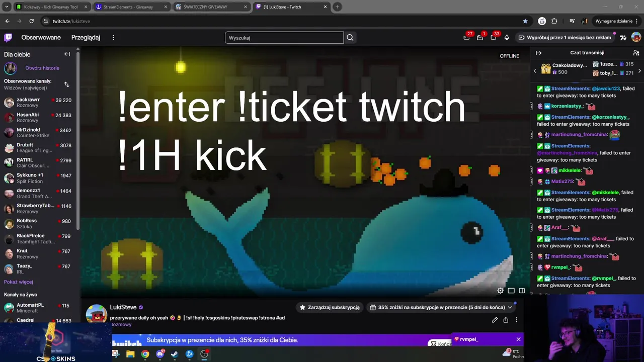644x362 pixels.
Task: Open notifications inbox with 1 badge
Action: click(x=480, y=38)
